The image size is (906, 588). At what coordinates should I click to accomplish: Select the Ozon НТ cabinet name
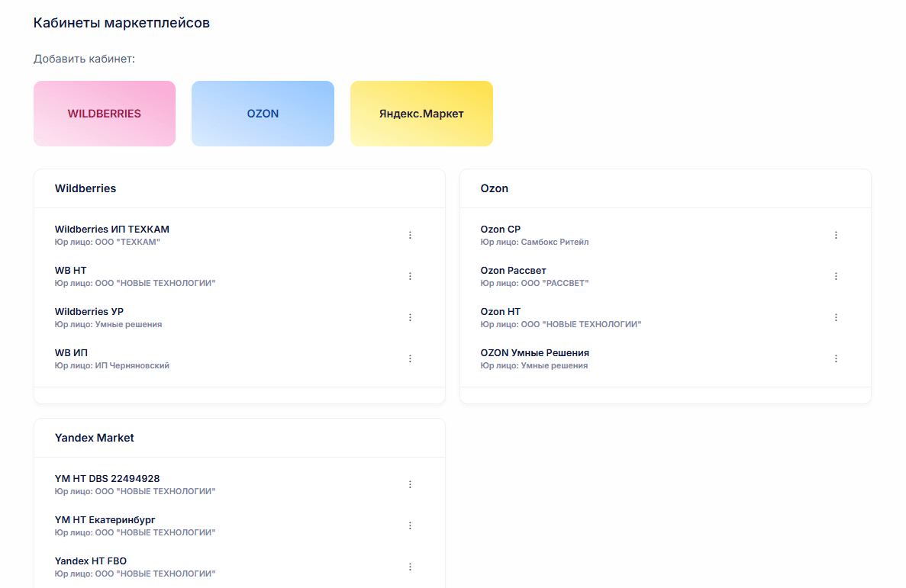click(x=501, y=311)
